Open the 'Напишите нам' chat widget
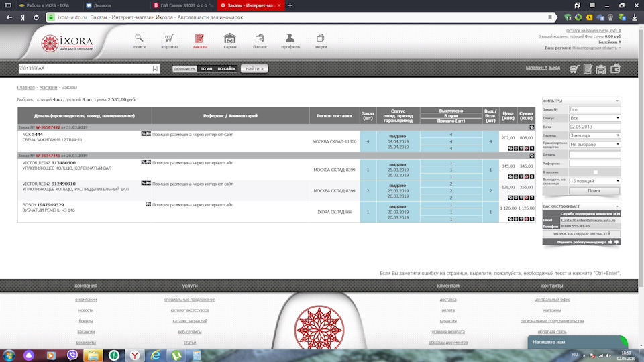Screen dimensions: 644x362 click(x=578, y=342)
